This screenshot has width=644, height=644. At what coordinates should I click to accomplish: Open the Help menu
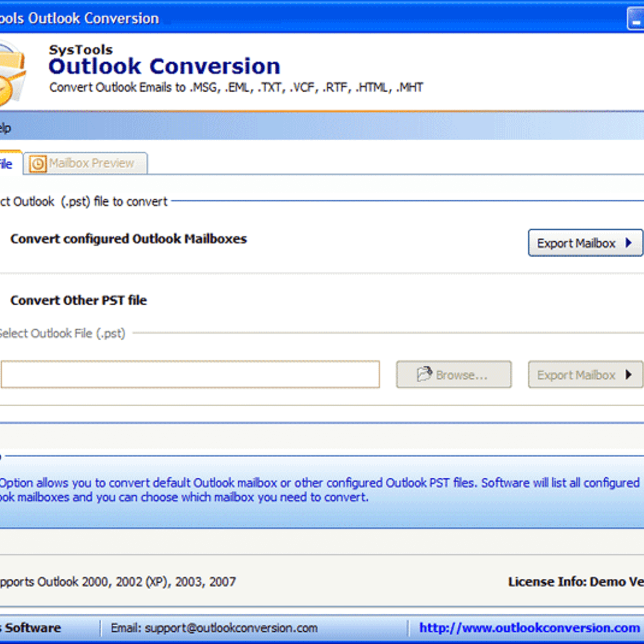pyautogui.click(x=5, y=128)
